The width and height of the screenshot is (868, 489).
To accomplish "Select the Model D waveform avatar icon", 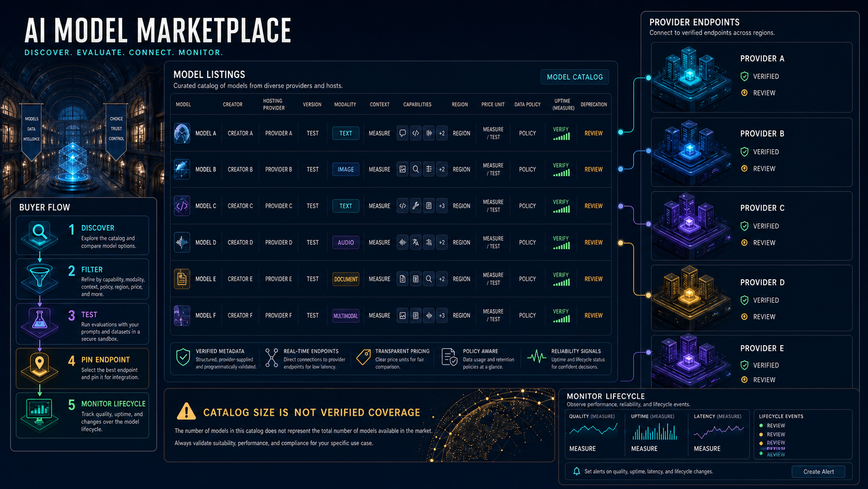I will (182, 242).
